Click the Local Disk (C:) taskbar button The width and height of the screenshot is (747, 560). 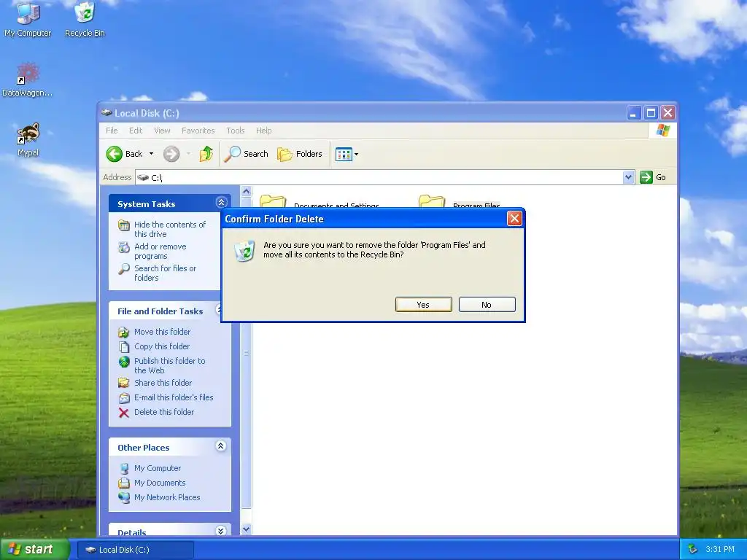tap(135, 550)
